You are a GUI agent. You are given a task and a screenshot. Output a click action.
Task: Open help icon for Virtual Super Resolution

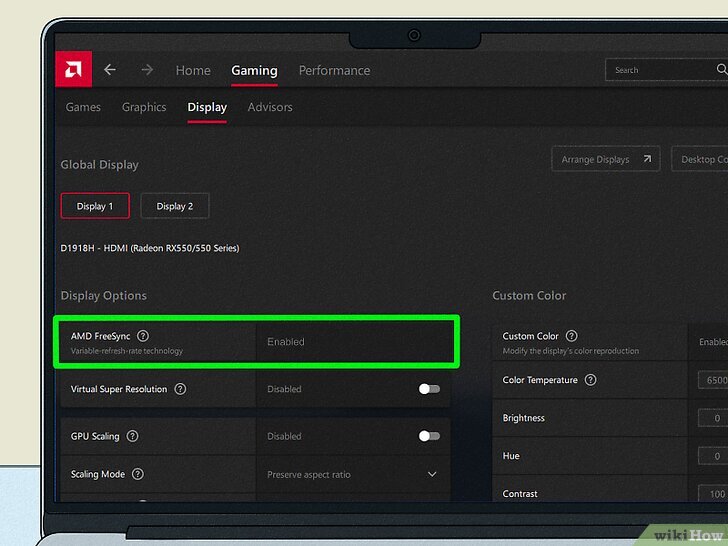[x=180, y=389]
